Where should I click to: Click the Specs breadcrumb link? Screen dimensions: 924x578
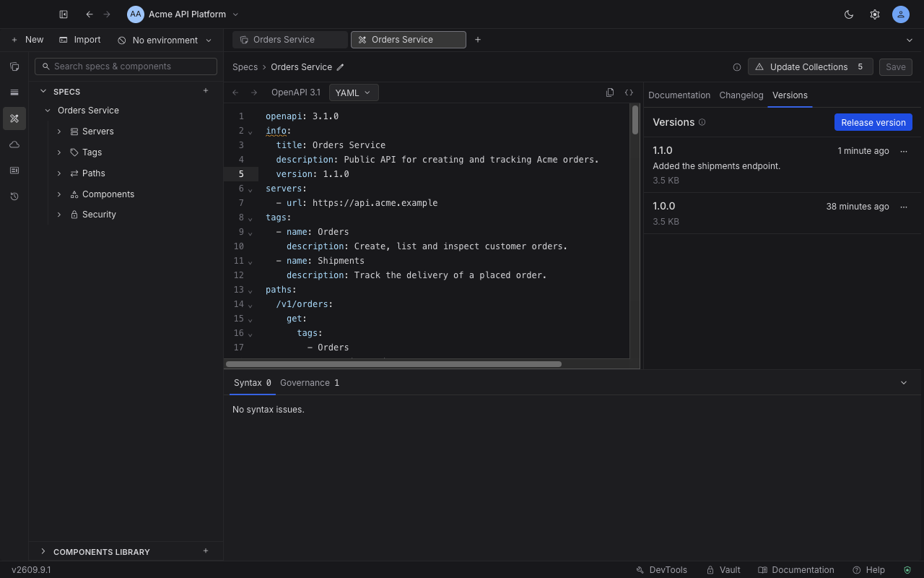[x=245, y=67]
